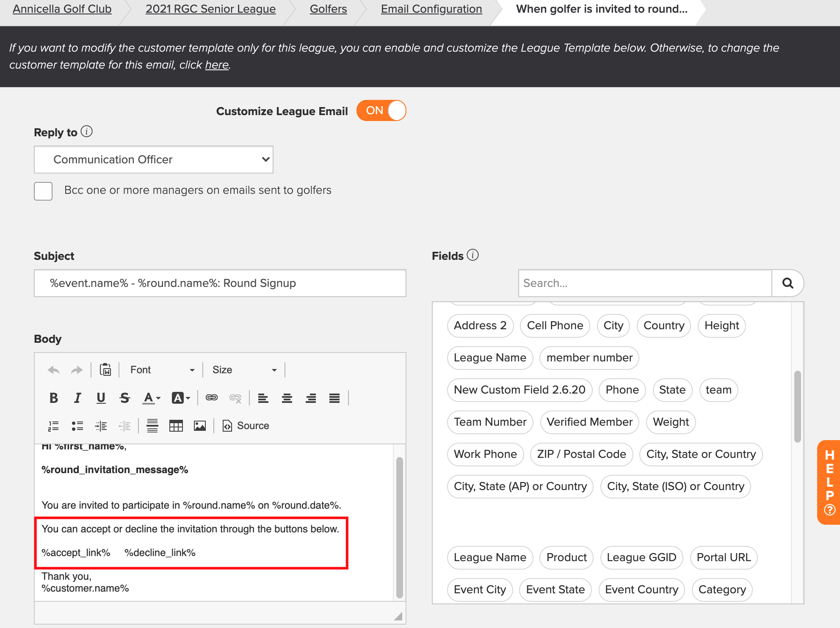Open text color picker
This screenshot has height=628, width=840.
[152, 398]
